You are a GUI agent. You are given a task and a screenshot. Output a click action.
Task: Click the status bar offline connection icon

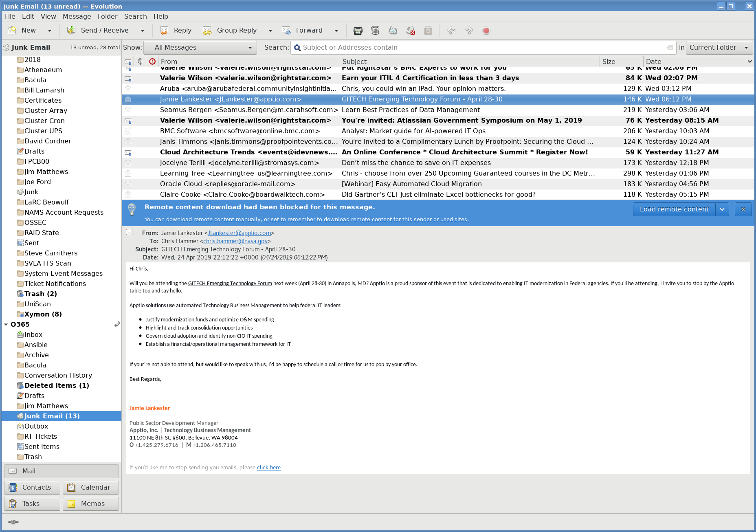coord(13,522)
